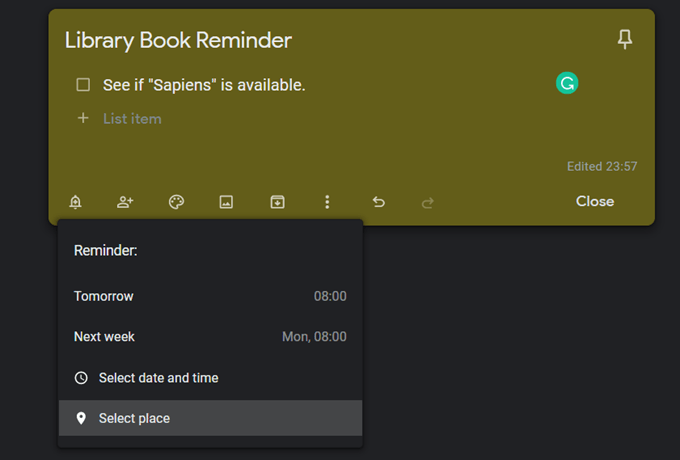Image resolution: width=680 pixels, height=460 pixels.
Task: Click the "See if Sapiens is available" text
Action: pyautogui.click(x=204, y=85)
